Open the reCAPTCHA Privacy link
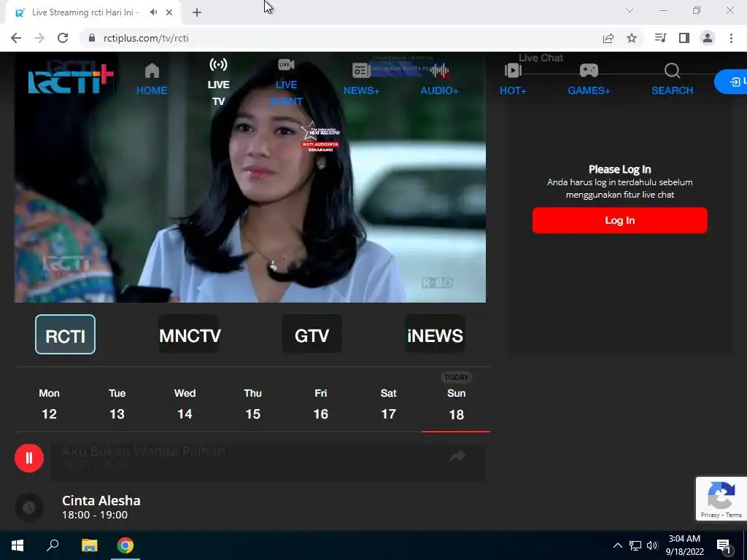This screenshot has width=747, height=560. [710, 515]
